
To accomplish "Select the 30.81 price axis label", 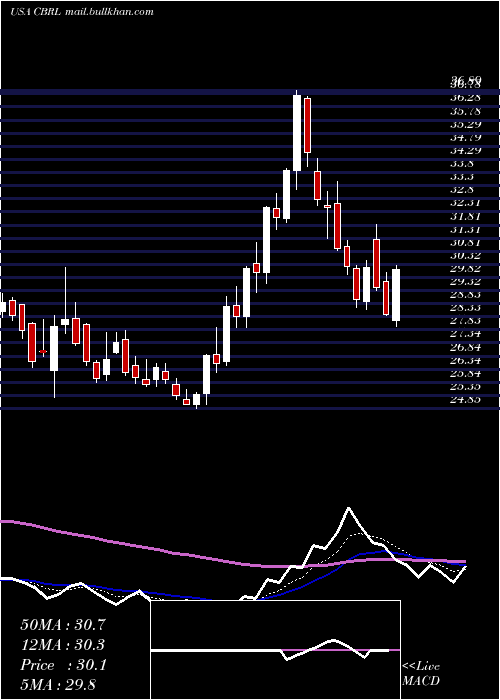I will [x=466, y=242].
